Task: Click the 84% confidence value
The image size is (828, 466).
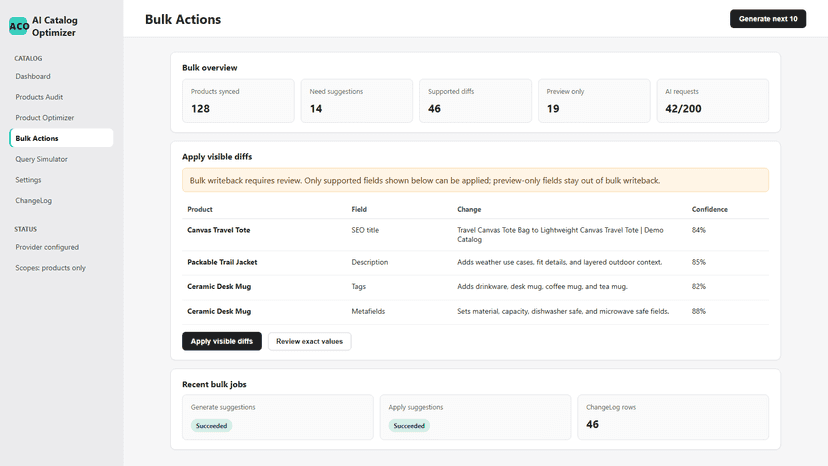Action: point(699,230)
